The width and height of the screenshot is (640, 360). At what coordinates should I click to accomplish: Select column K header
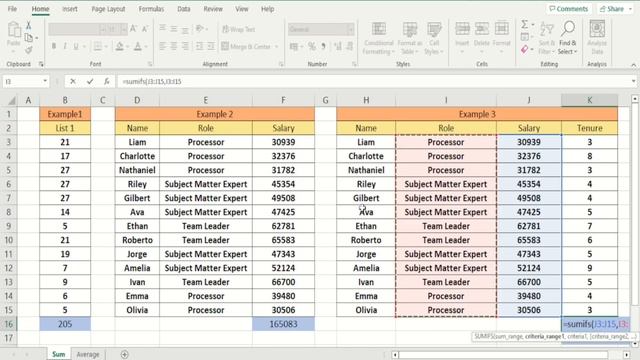(x=589, y=100)
